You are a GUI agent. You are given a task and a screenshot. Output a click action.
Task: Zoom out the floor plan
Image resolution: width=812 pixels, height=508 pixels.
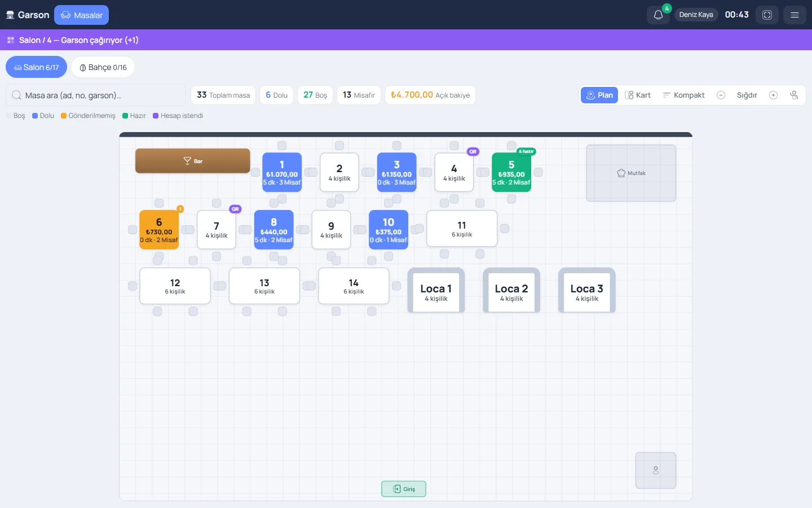(x=721, y=95)
